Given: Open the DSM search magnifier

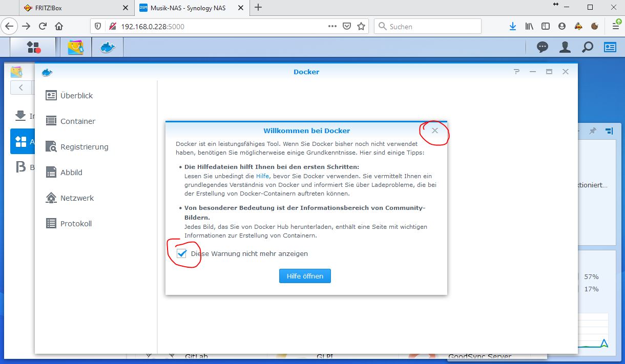Looking at the screenshot, I should (587, 47).
